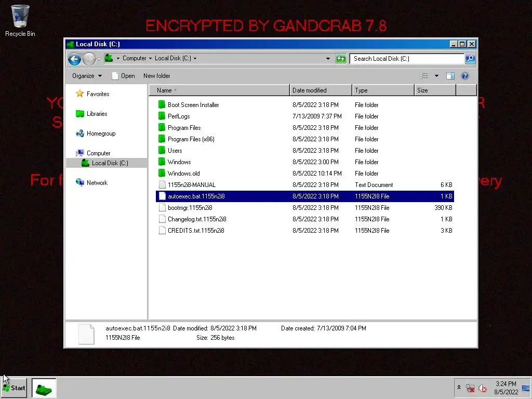
Task: Open the address bar history dropdown
Action: [x=328, y=58]
